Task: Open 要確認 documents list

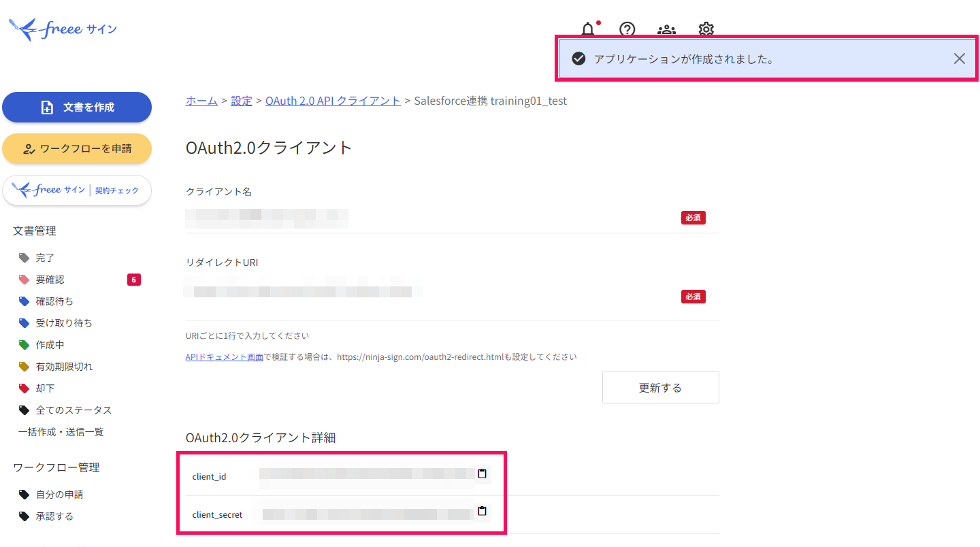Action: pos(50,280)
